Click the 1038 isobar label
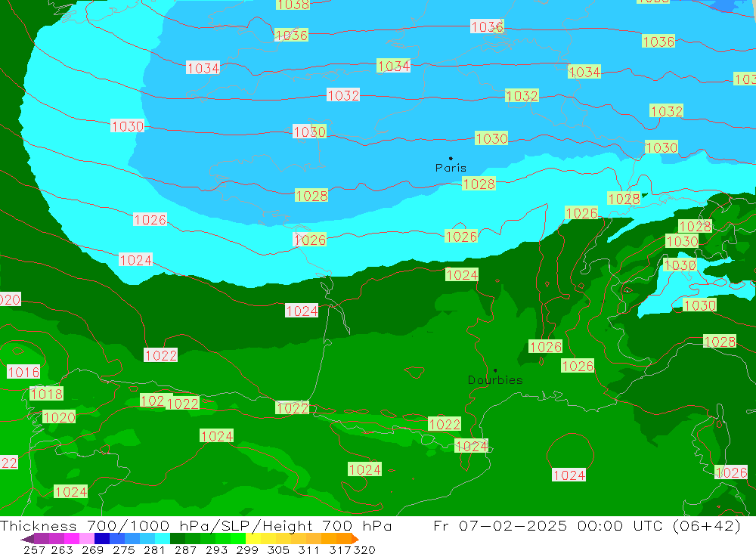756x554 pixels. point(293,5)
